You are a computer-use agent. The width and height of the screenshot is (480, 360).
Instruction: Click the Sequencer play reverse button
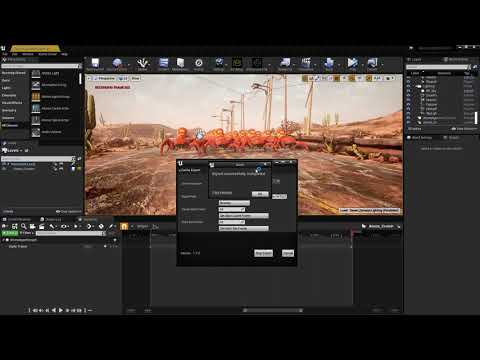coord(54,310)
